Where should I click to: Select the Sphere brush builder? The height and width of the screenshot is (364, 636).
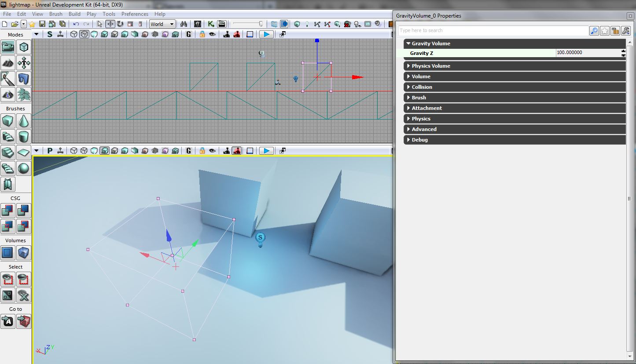(x=24, y=168)
